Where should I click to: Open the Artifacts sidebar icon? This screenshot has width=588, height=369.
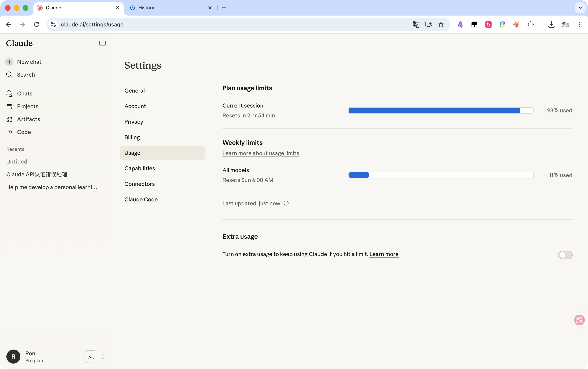[9, 119]
